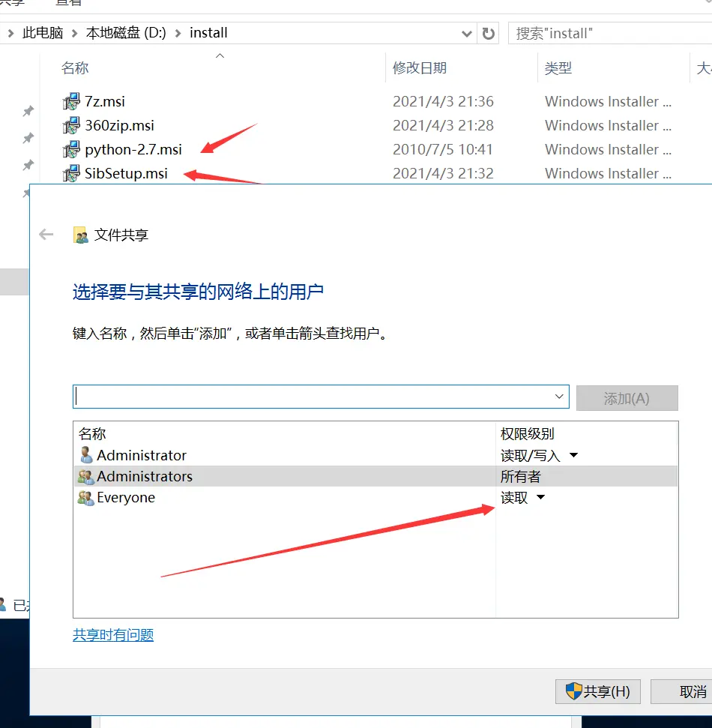Click the 权限级别 column header
The image size is (712, 728).
coord(528,433)
